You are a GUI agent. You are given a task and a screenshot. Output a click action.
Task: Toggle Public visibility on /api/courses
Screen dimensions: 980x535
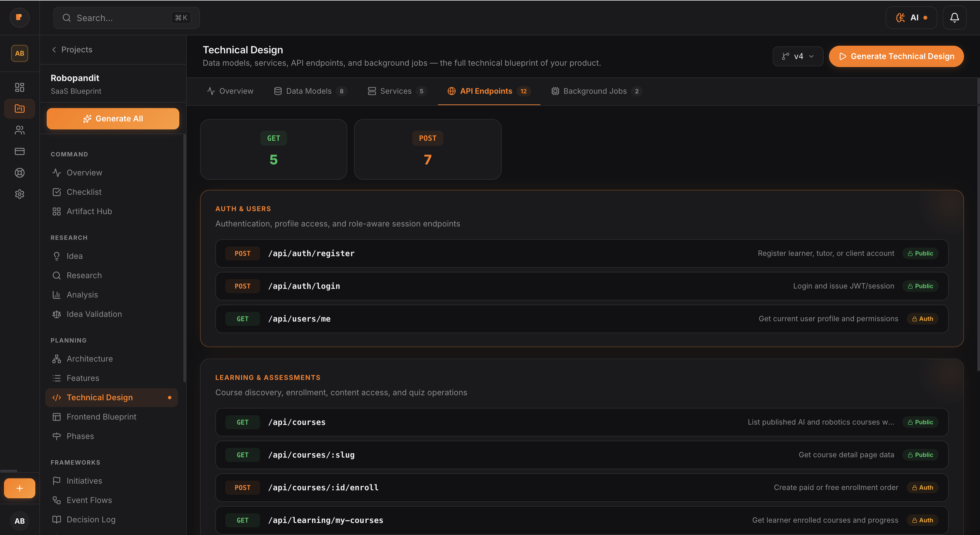coord(920,422)
